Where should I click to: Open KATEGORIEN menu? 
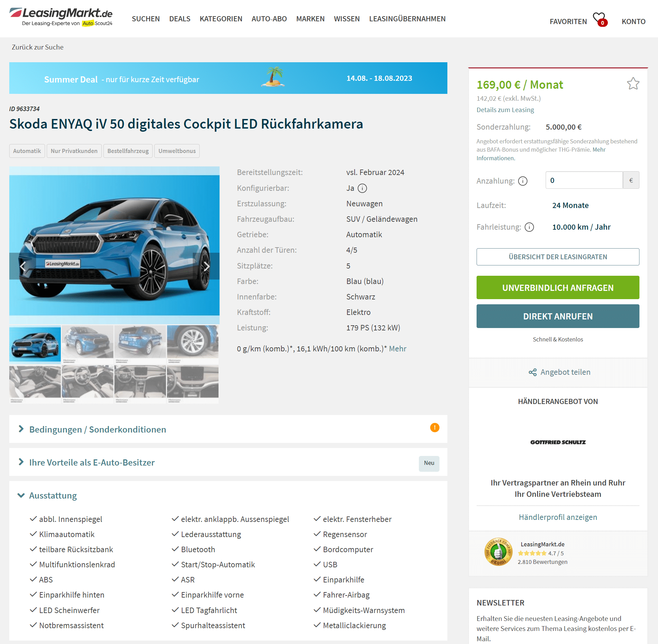tap(221, 19)
